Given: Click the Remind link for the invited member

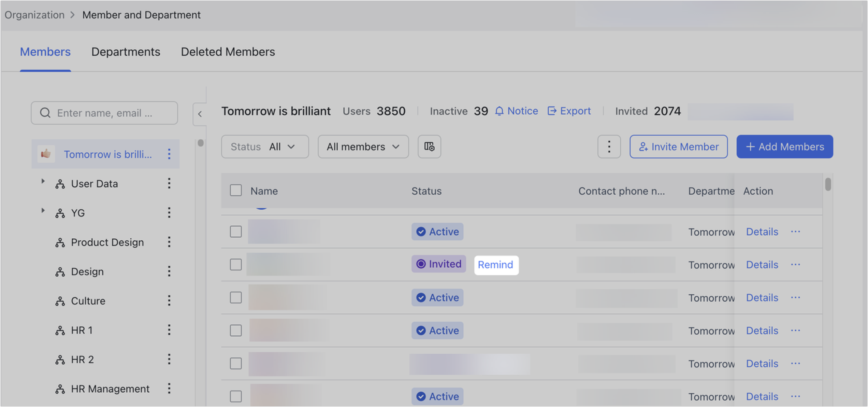Looking at the screenshot, I should click(x=496, y=265).
